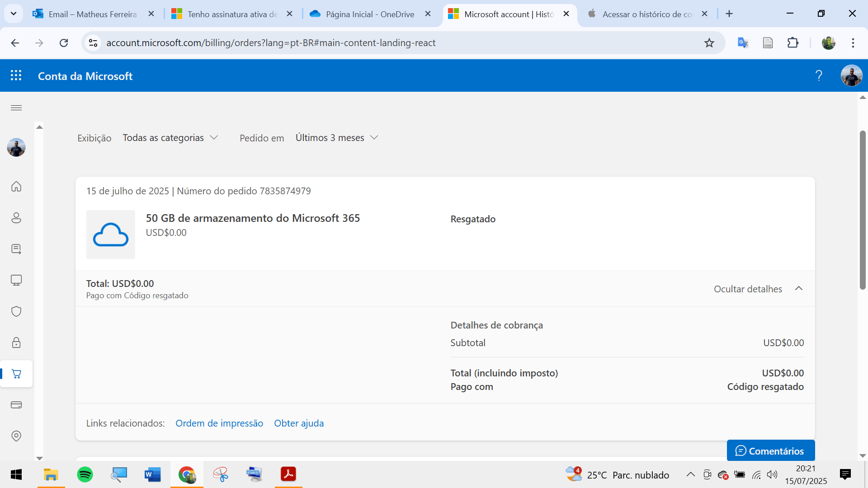868x488 pixels.
Task: Expand the Todas as categorias dropdown
Action: 170,138
